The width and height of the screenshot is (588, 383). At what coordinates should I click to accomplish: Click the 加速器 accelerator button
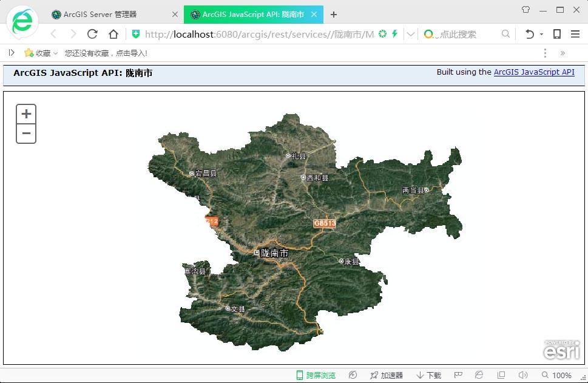tap(387, 375)
